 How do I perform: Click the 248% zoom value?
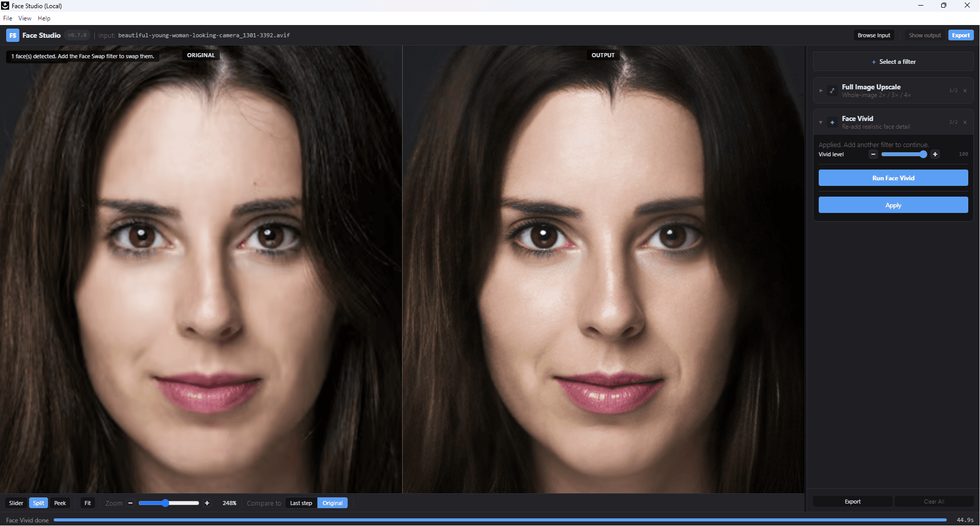pyautogui.click(x=229, y=503)
